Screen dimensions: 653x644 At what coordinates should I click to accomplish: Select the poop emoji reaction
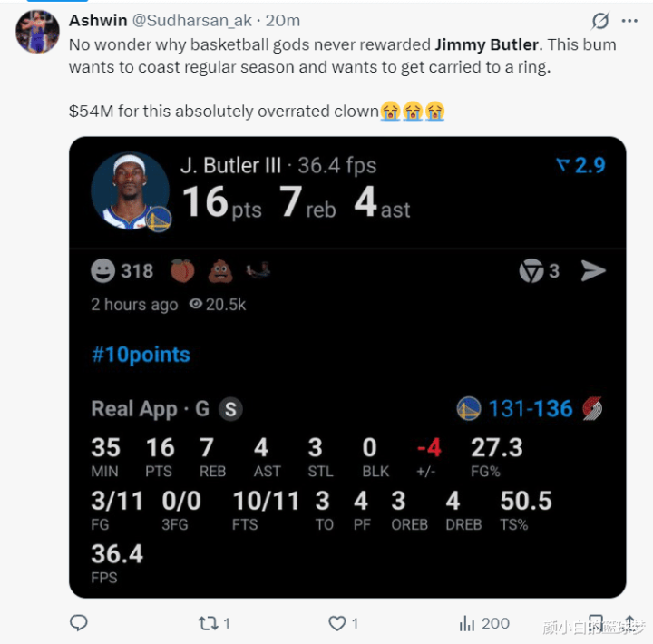pos(220,270)
